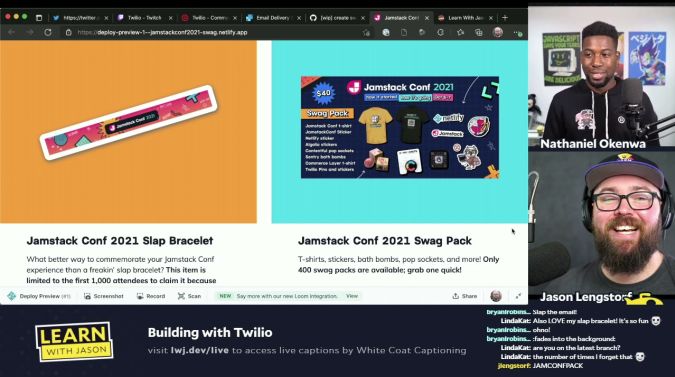Click the lwj.dev/live text in the banner
The width and height of the screenshot is (675, 377).
(200, 350)
